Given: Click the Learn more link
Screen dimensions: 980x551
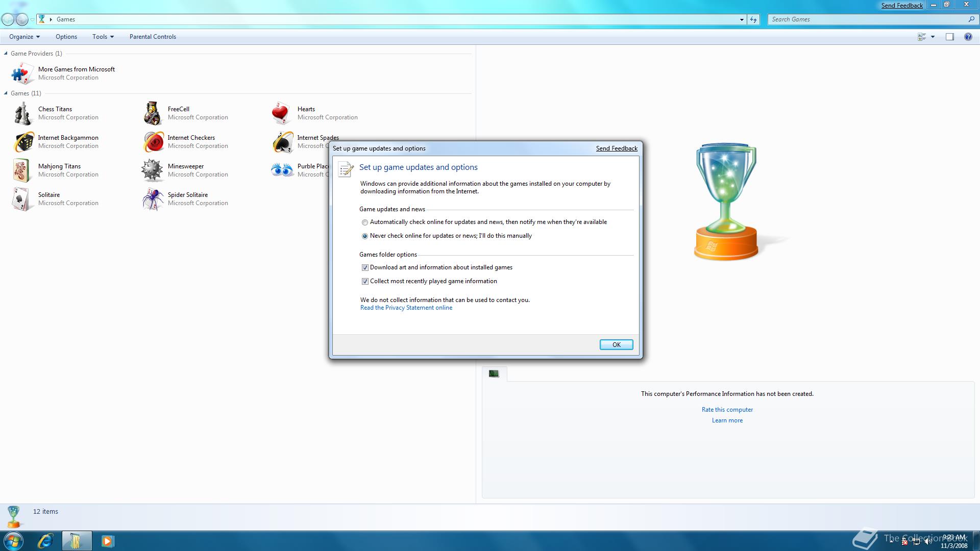Looking at the screenshot, I should (x=727, y=420).
